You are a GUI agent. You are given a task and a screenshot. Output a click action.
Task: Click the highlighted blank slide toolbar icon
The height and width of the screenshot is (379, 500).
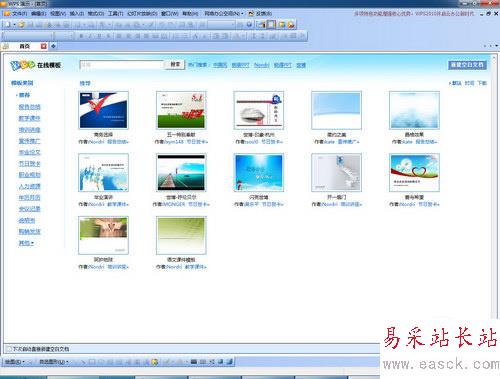(271, 24)
